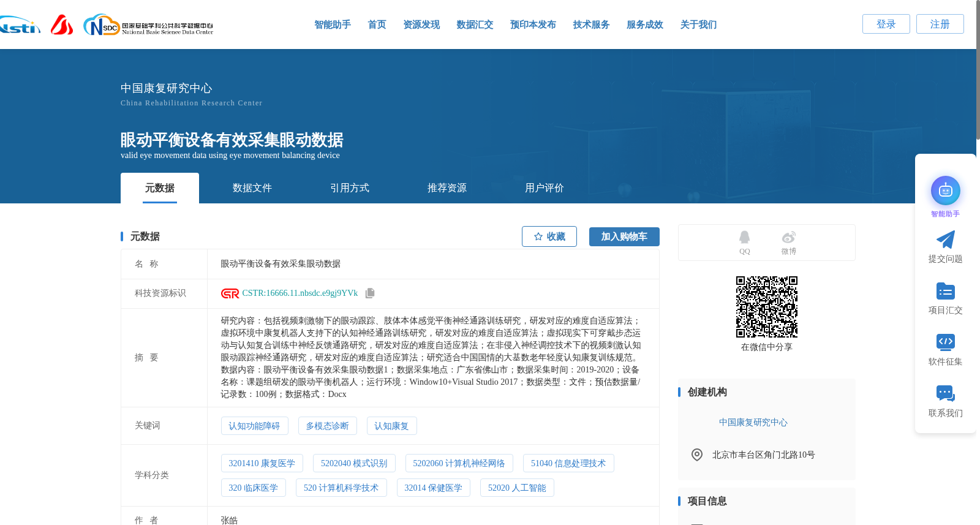Open the 联系我们 chat icon
This screenshot has height=525, width=980.
pyautogui.click(x=945, y=393)
